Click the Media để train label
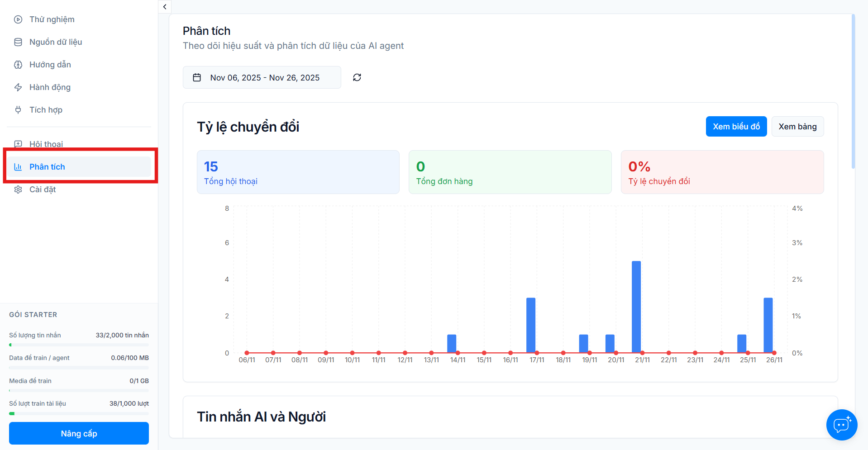This screenshot has width=868, height=450. point(30,381)
